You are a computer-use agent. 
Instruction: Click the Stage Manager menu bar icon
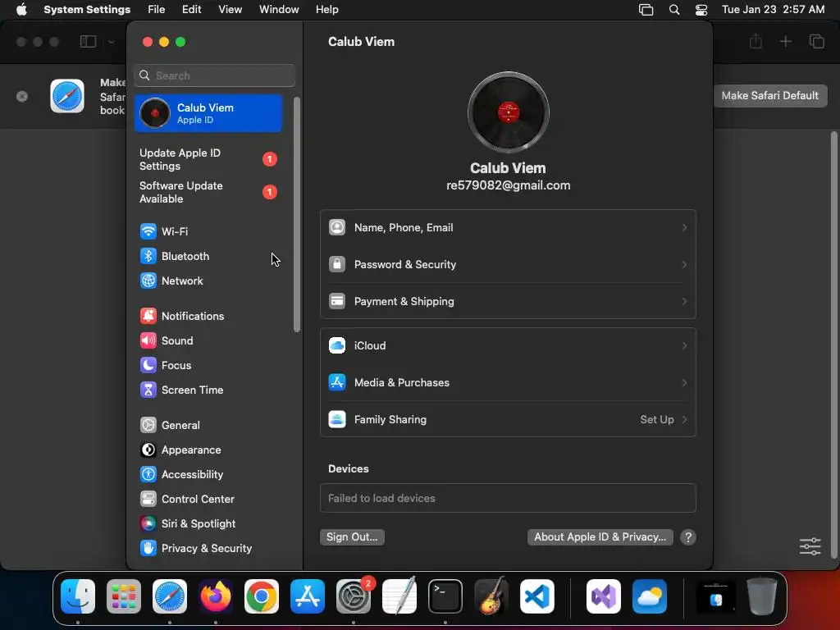[646, 10]
